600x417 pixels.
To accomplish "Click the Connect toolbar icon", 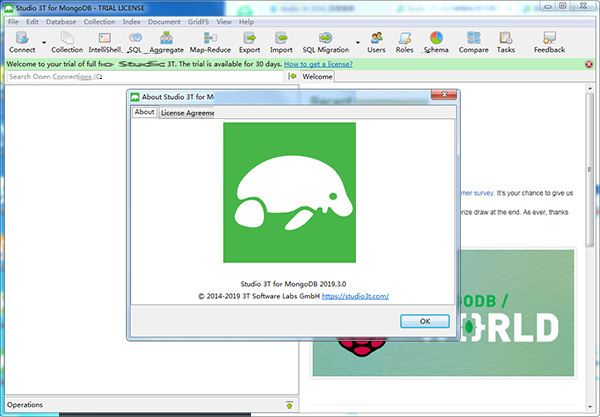I will (21, 41).
